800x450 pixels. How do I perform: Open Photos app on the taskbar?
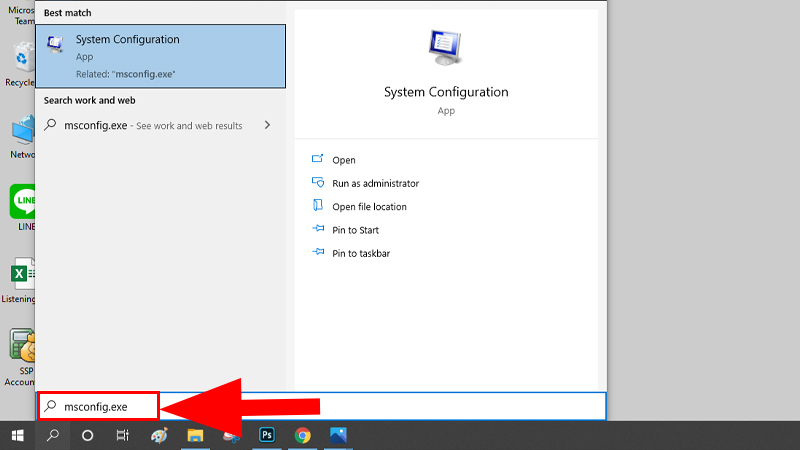[338, 436]
